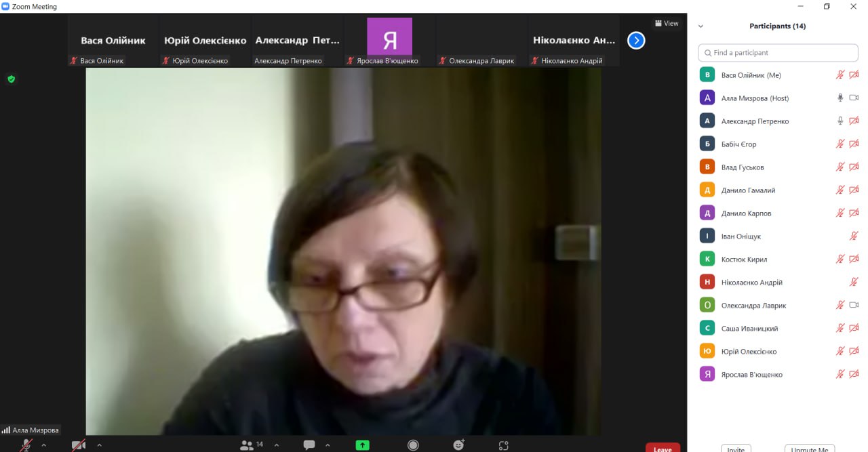Open the Chat bubble icon
This screenshot has width=868, height=452.
coord(309,445)
